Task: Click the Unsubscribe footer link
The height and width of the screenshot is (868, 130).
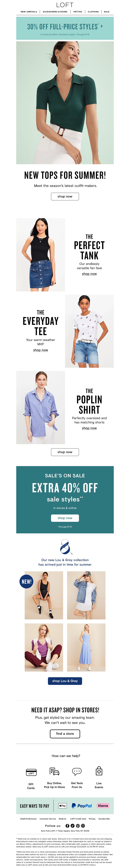Action: [x=104, y=819]
